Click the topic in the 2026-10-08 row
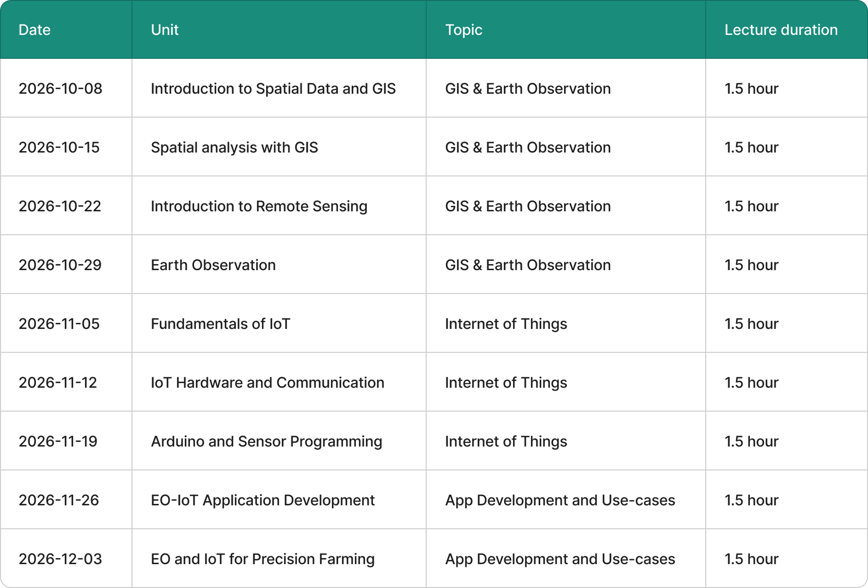The width and height of the screenshot is (868, 588). point(528,89)
